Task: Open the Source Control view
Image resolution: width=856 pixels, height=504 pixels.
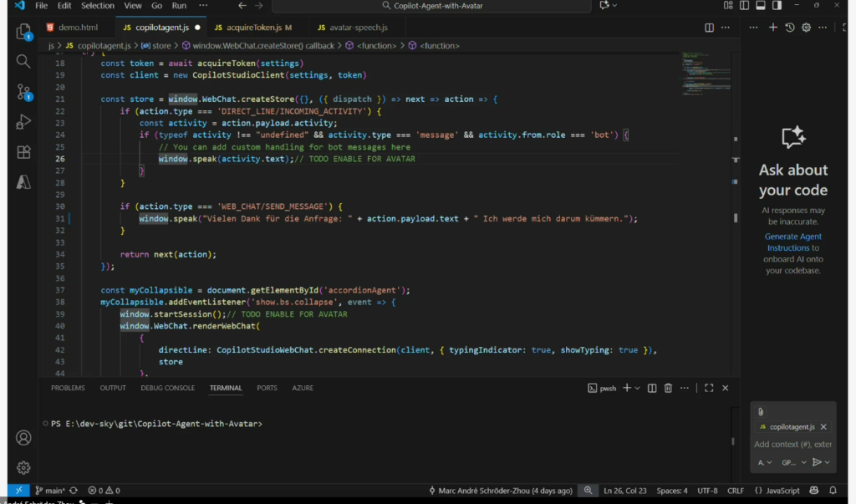Action: [x=23, y=92]
